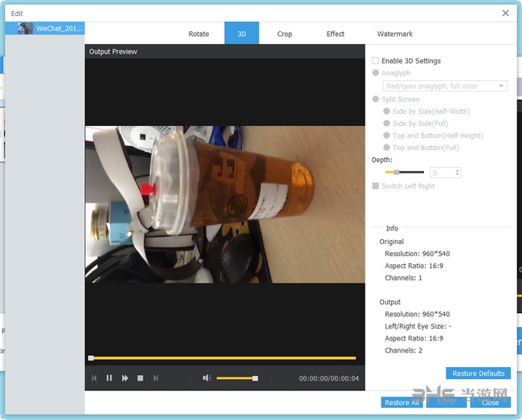Mute the preview audio speaker icon
This screenshot has width=522, height=420.
[206, 378]
